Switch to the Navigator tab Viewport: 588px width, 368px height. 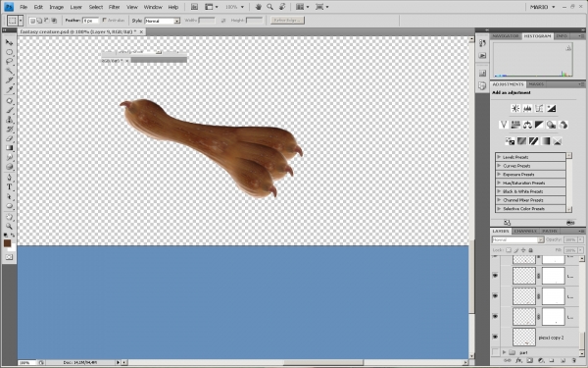[505, 36]
